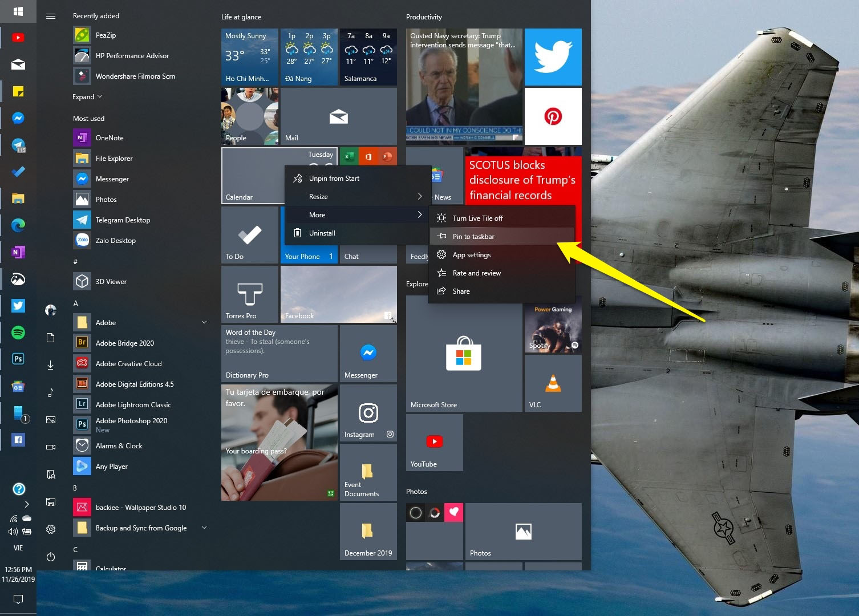859x616 pixels.
Task: Open HP Performance Advisor
Action: click(140, 56)
